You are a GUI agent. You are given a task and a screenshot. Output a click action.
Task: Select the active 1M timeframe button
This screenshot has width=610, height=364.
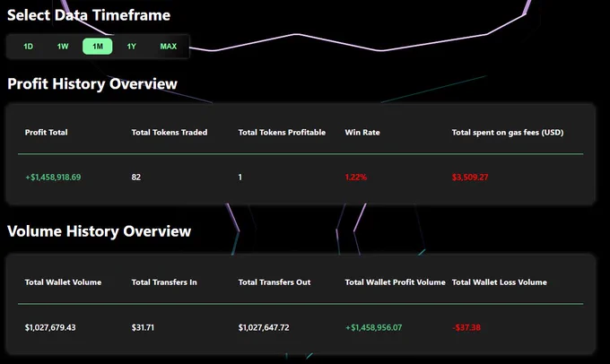(x=97, y=47)
